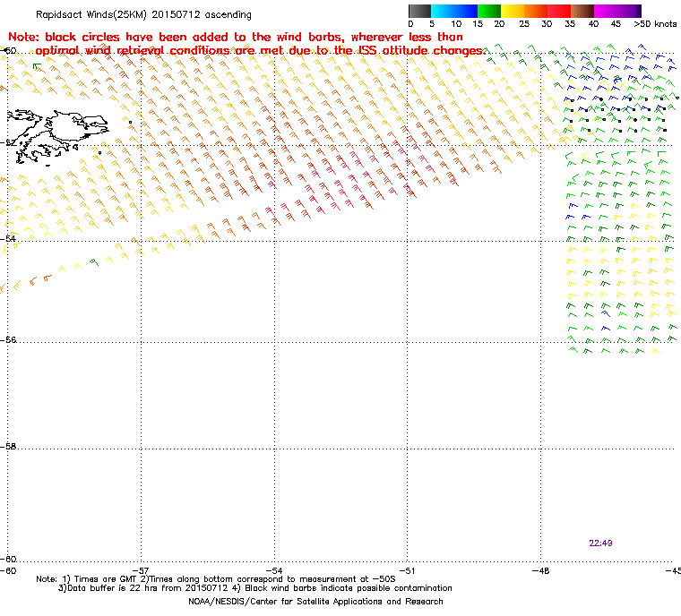This screenshot has height=616, width=681.
Task: Click the red note about black circles
Action: (246, 44)
